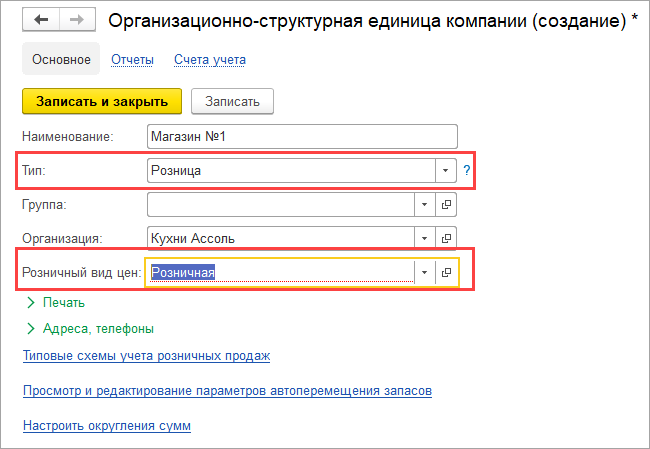Open the Группа dropdown arrow
This screenshot has width=650, height=449.
coord(424,205)
